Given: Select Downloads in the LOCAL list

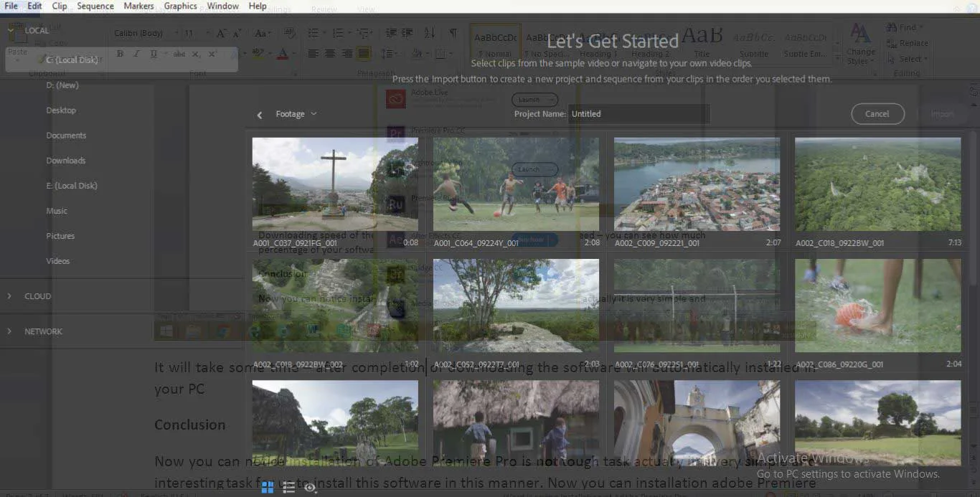Looking at the screenshot, I should click(x=66, y=160).
